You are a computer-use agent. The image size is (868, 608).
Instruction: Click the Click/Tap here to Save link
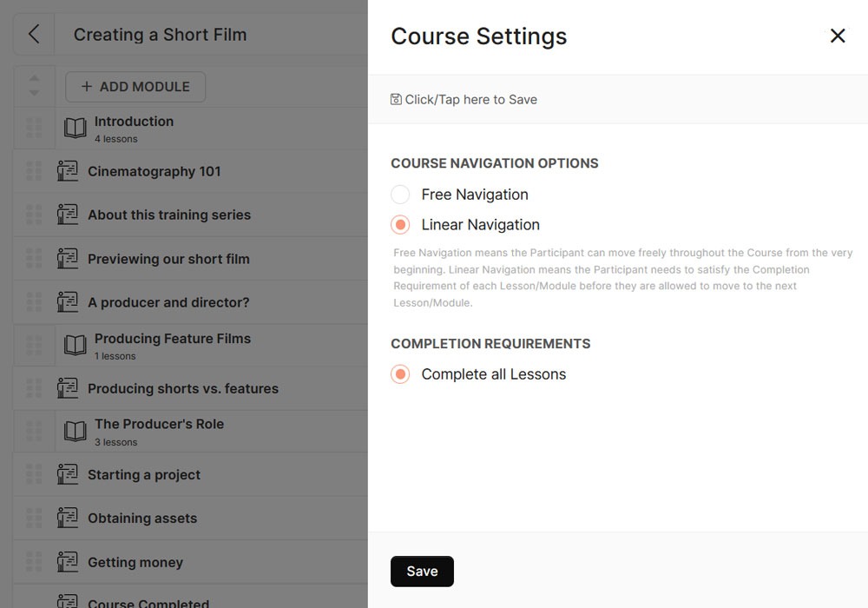[470, 100]
